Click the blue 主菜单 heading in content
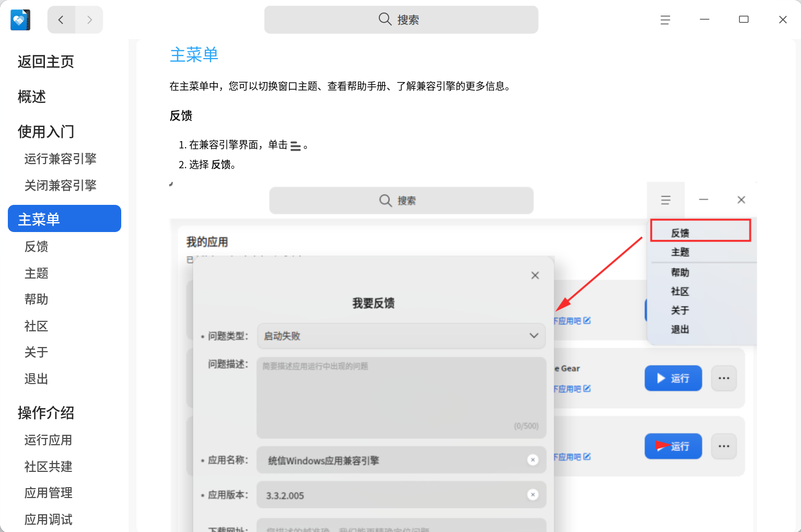This screenshot has height=532, width=801. 194,54
